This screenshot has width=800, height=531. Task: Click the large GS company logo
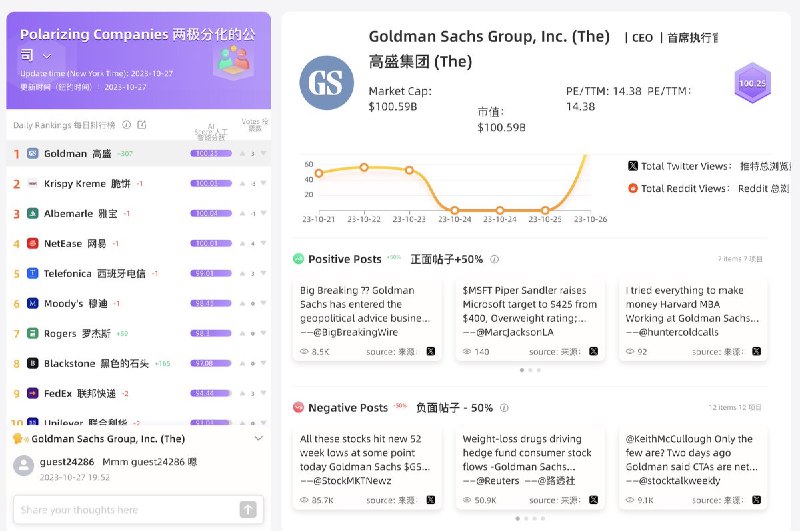click(327, 83)
